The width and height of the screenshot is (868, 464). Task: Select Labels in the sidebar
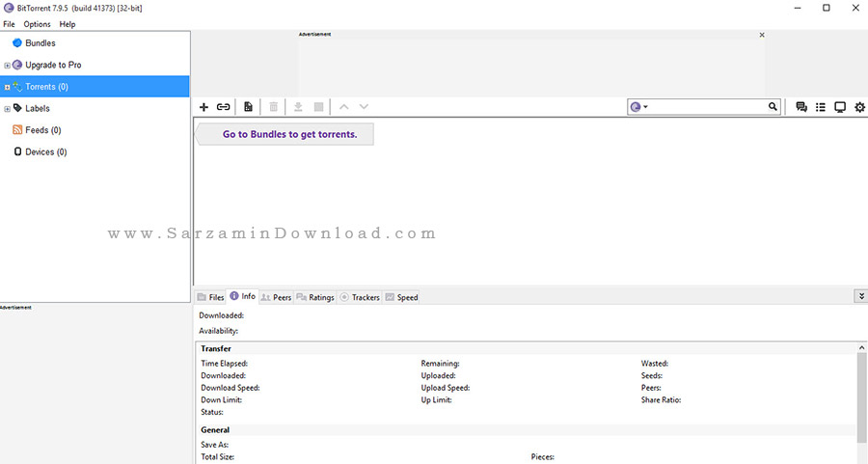(37, 109)
